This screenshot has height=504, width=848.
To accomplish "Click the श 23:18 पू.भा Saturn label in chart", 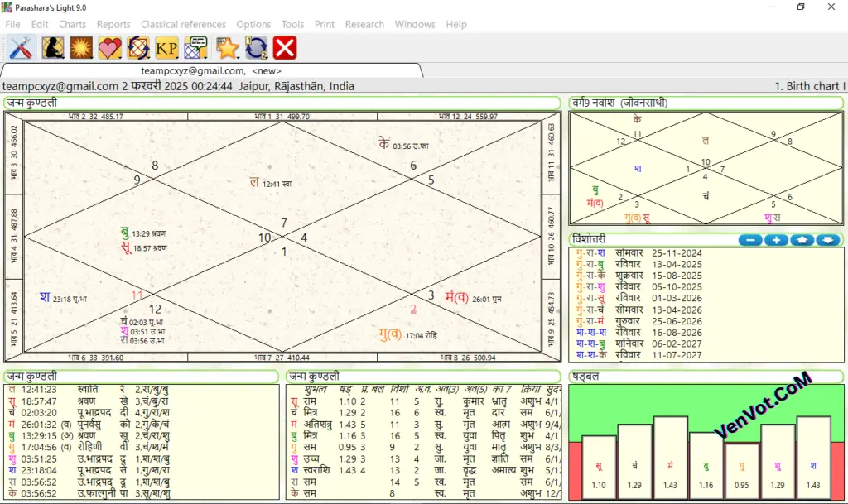I will (63, 298).
